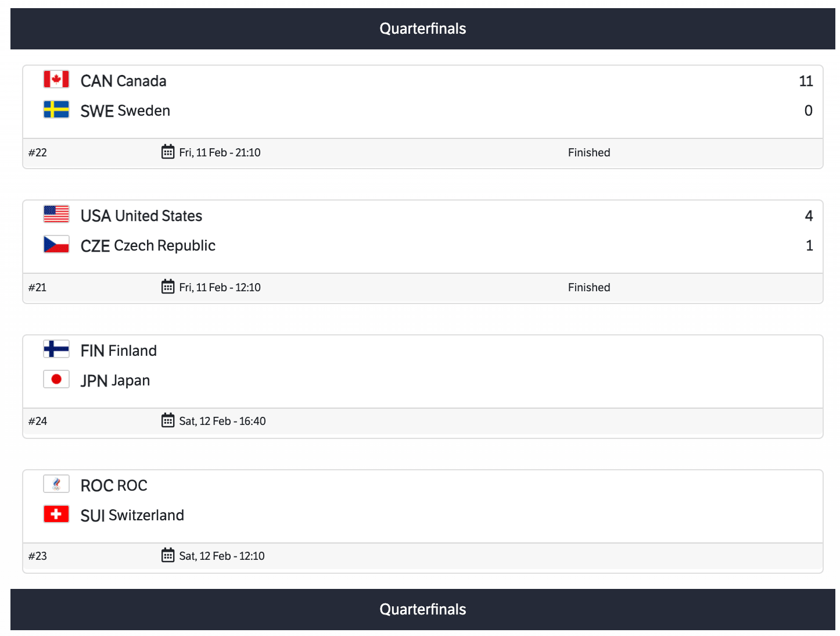Click the Japan flag icon

[56, 379]
